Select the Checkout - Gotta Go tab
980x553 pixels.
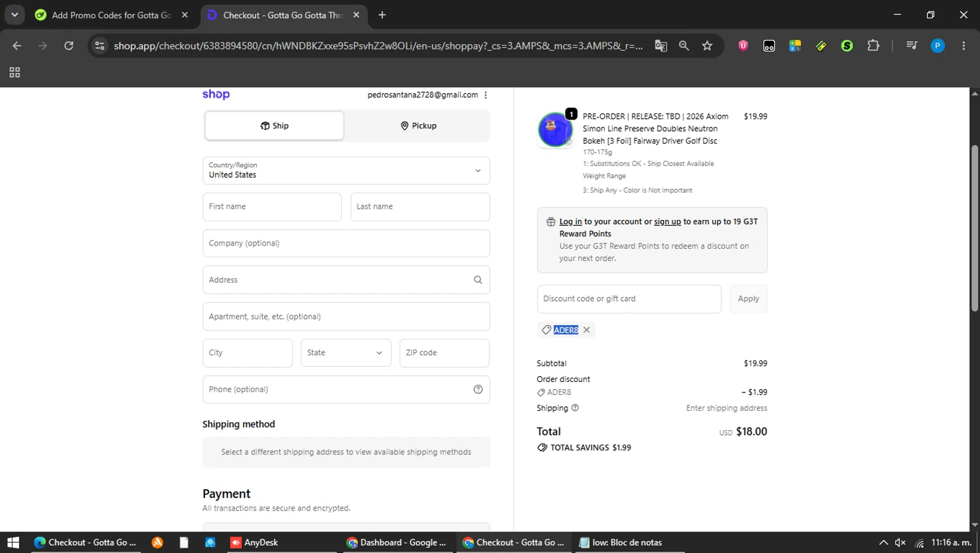[x=282, y=15]
